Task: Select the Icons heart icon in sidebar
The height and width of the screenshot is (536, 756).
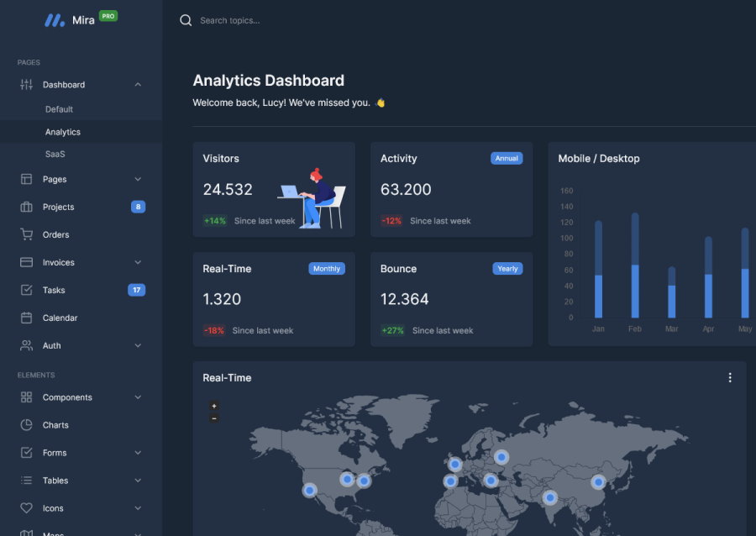Action: [x=24, y=507]
